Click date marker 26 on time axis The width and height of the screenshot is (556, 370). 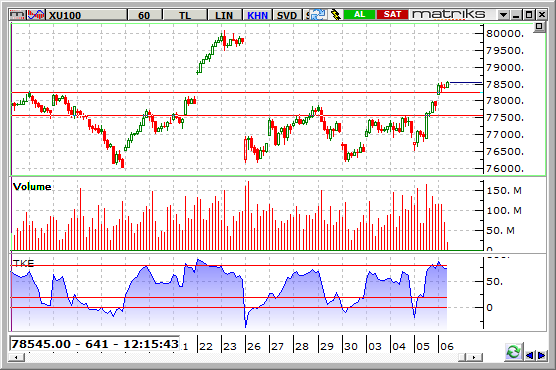pyautogui.click(x=254, y=346)
